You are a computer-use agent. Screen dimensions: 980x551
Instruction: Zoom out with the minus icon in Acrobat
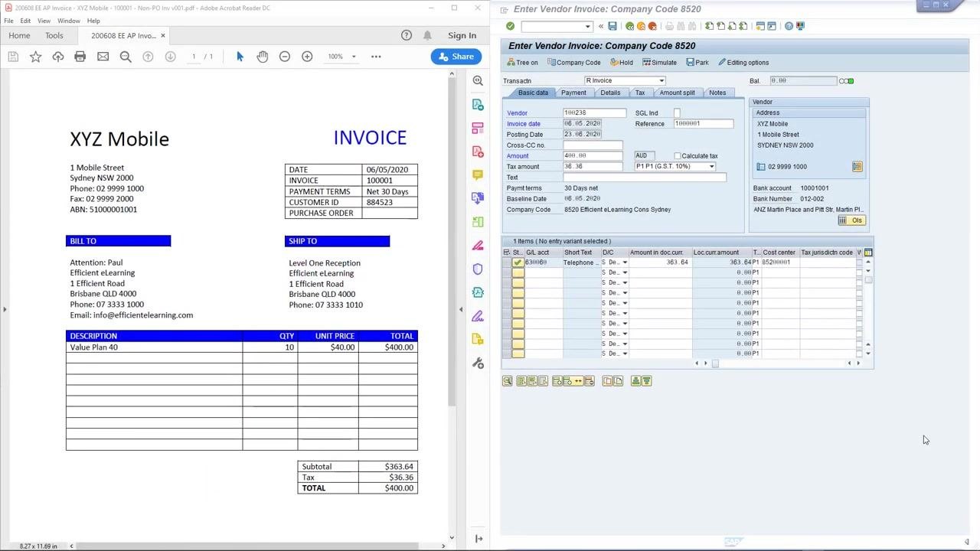pos(285,57)
